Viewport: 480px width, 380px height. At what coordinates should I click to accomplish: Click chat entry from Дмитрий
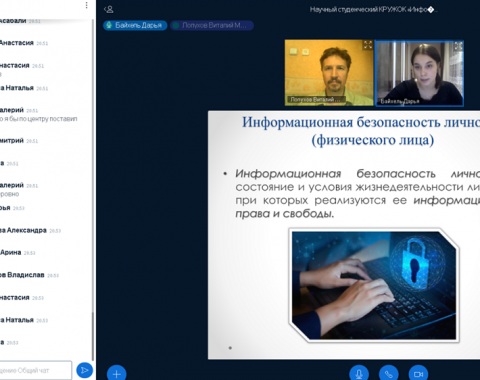click(19, 141)
